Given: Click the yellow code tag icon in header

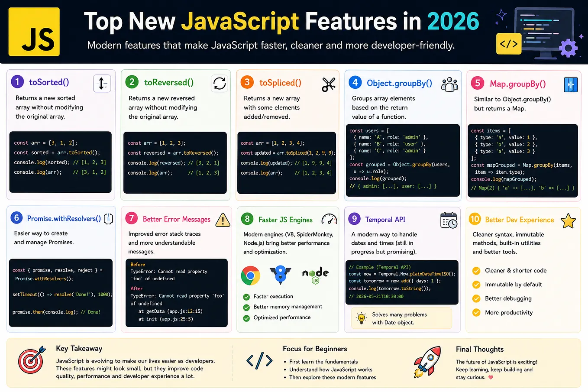Looking at the screenshot, I should pos(509,44).
